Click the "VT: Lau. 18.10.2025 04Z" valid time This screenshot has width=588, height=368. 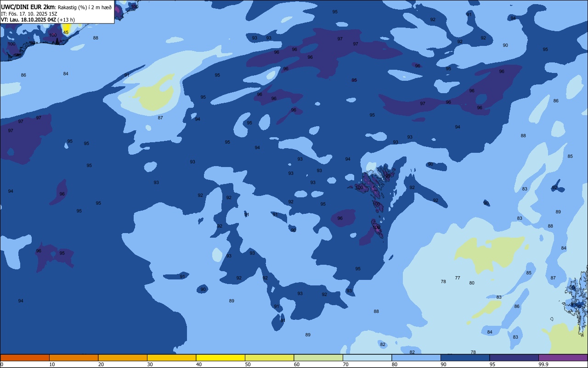pyautogui.click(x=28, y=20)
